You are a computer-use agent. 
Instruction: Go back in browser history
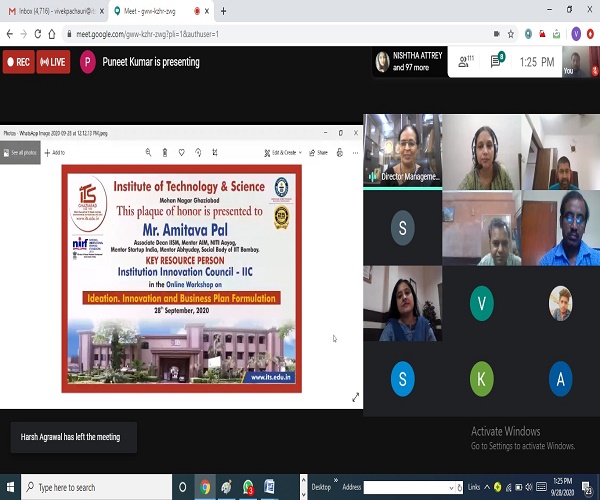[10, 34]
